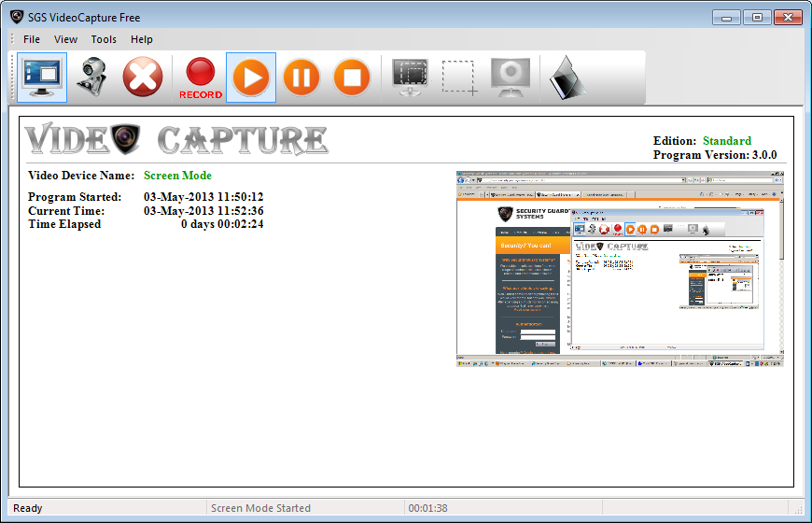Click the Ready status bar entry
812x523 pixels.
point(28,508)
